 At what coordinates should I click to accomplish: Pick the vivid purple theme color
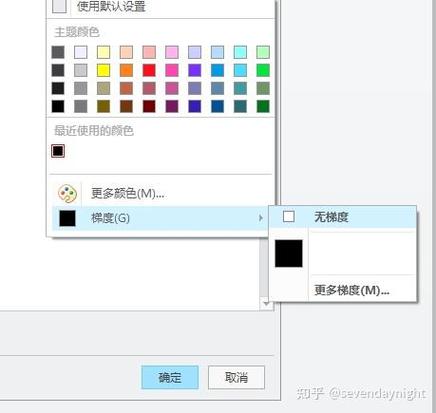195,70
